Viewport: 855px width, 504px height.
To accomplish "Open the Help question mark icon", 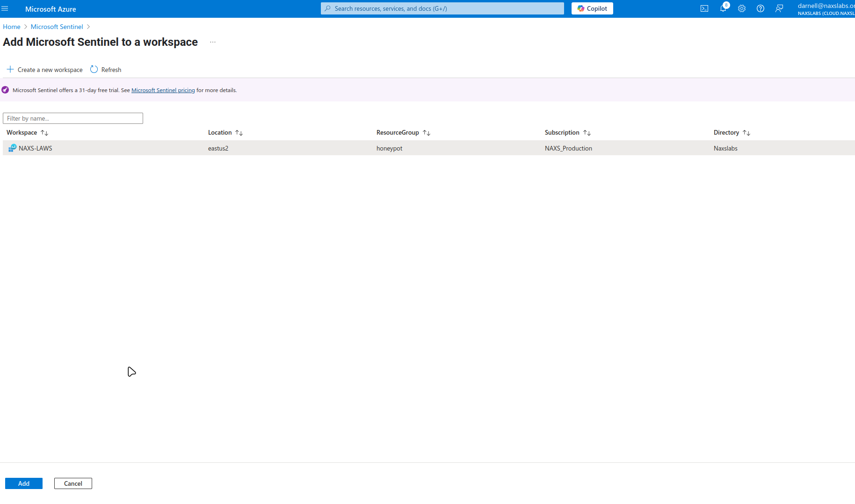I will click(x=761, y=8).
